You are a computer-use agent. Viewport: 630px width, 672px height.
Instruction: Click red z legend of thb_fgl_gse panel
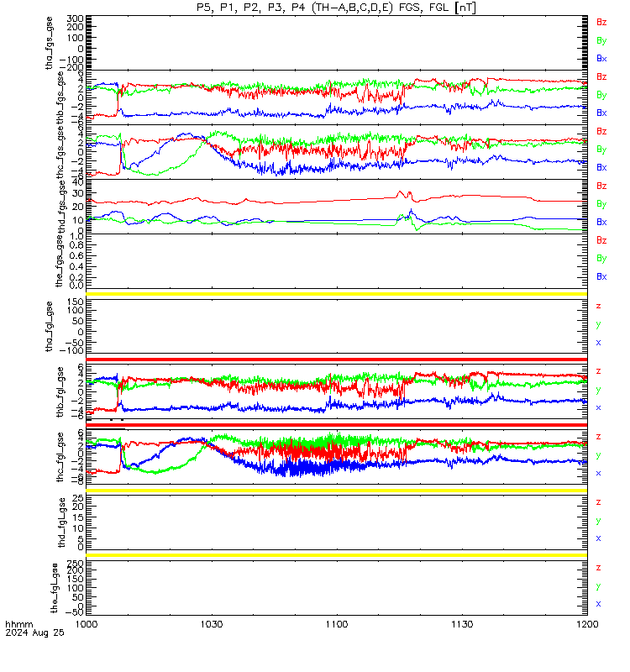pos(598,371)
